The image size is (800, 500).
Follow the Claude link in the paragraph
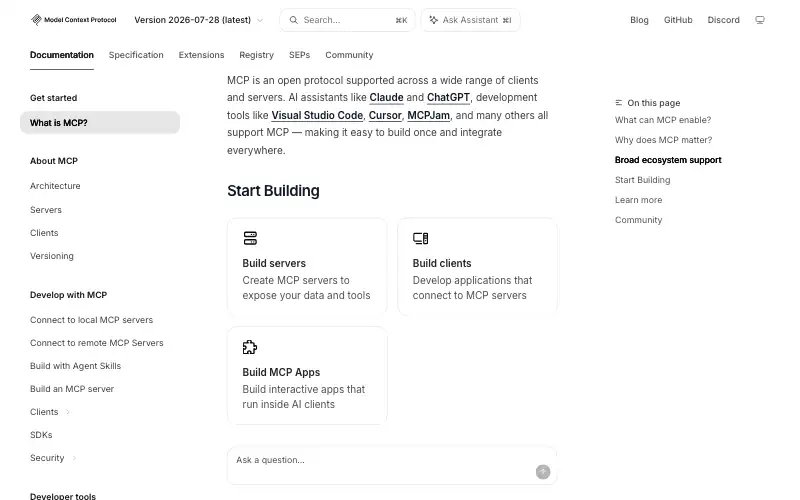(x=386, y=97)
